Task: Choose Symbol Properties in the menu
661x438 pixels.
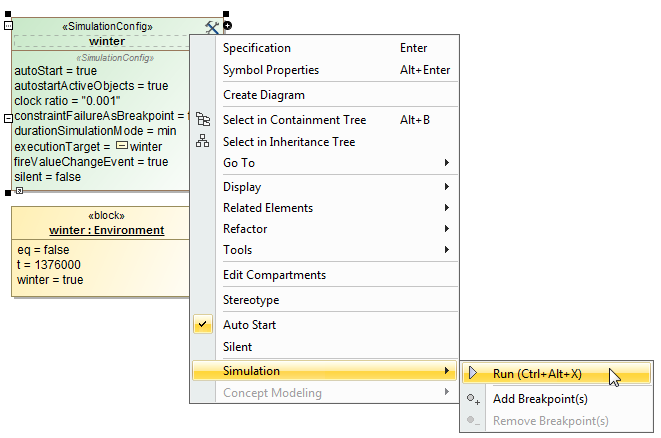Action: [x=271, y=70]
